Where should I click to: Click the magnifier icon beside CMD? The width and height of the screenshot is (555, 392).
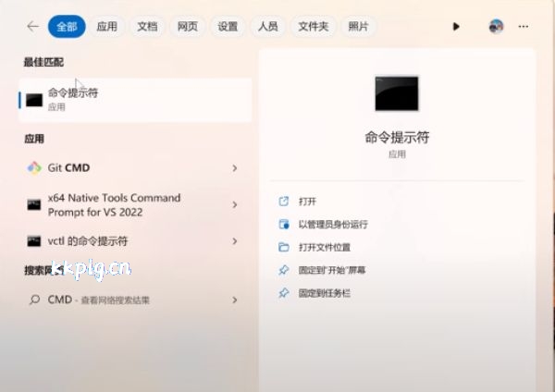pyautogui.click(x=34, y=300)
